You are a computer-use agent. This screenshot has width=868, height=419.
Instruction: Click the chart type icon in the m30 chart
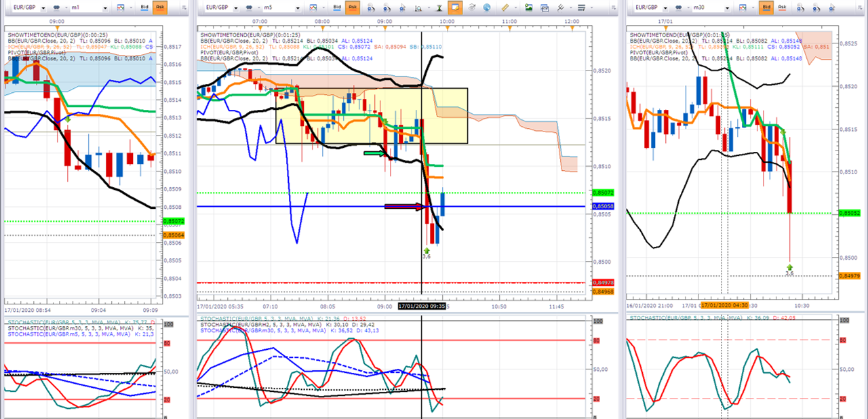(x=742, y=7)
